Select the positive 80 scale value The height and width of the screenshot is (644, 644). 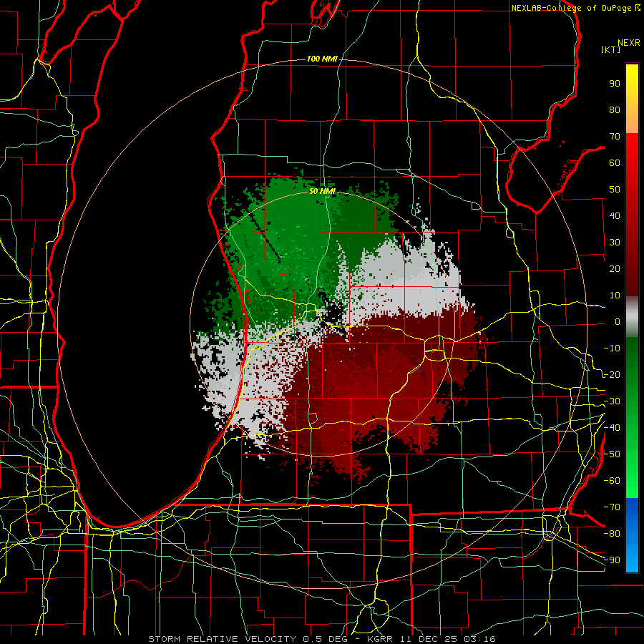point(615,110)
